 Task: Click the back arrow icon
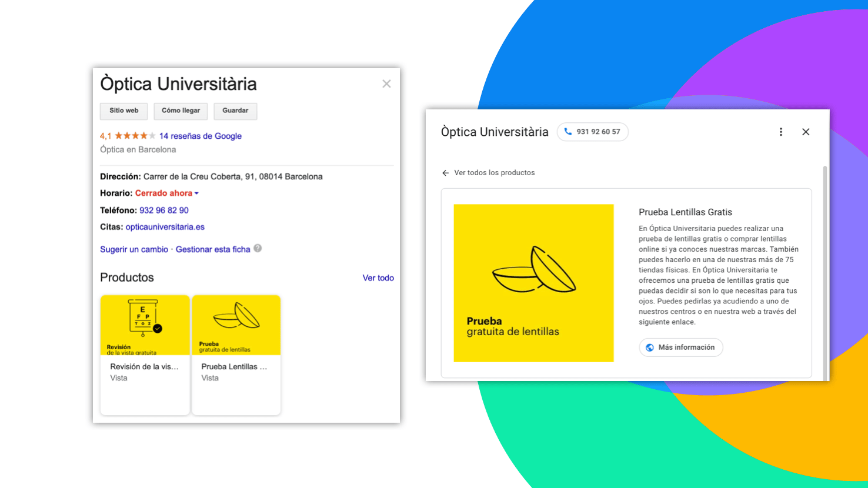(445, 173)
